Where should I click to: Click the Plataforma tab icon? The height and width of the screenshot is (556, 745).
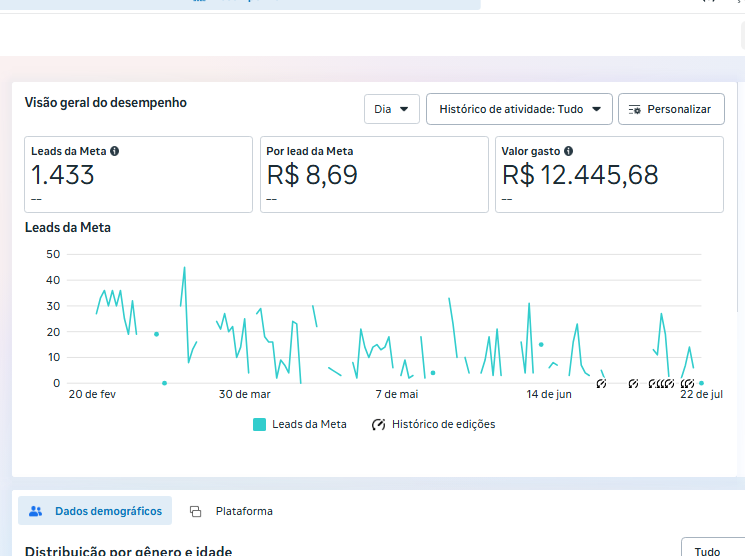(196, 511)
